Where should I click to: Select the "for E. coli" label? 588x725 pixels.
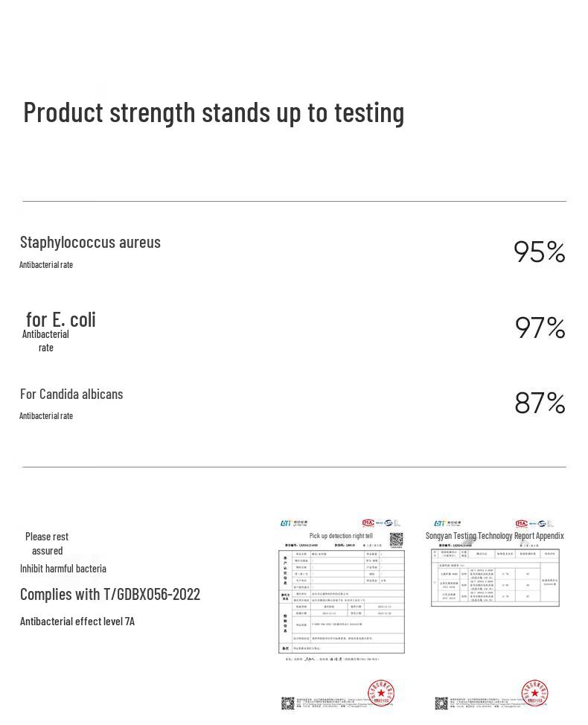(61, 319)
